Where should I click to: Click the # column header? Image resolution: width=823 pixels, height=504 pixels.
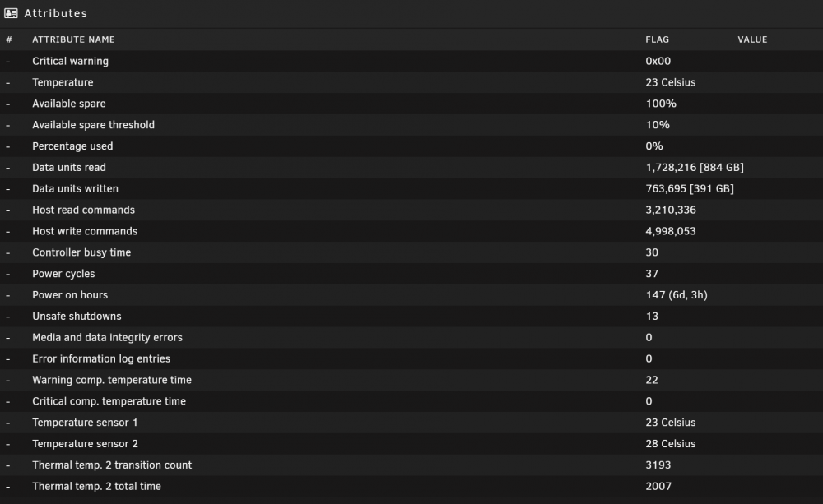coord(9,39)
